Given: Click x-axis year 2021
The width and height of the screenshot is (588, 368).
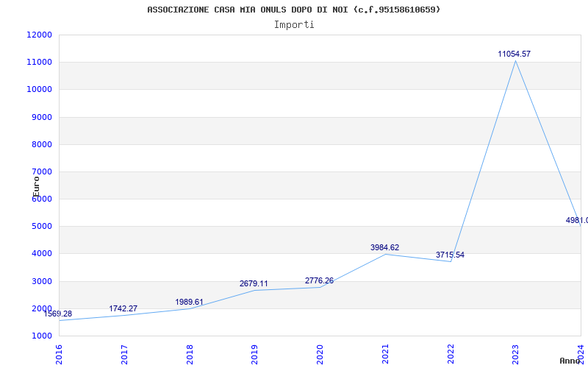Looking at the screenshot, I should (385, 355).
